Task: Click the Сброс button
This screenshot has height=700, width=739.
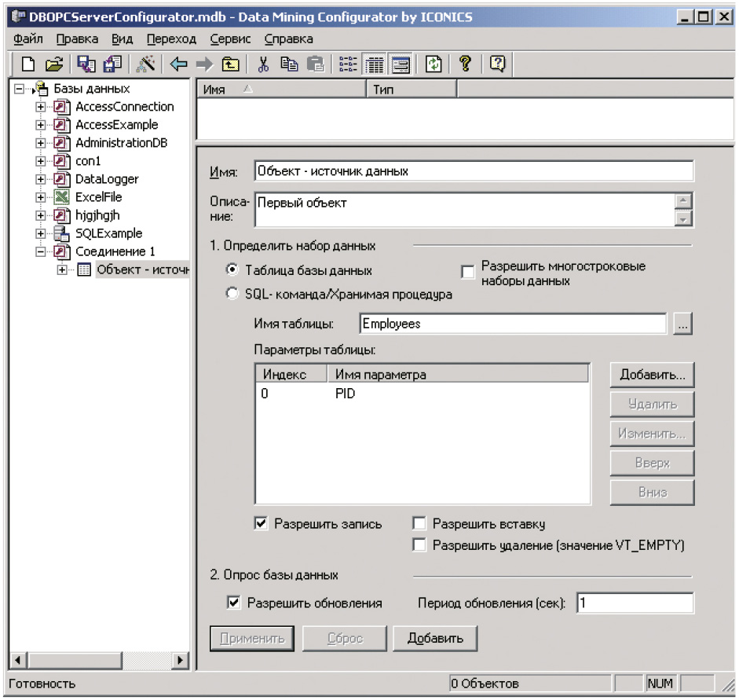Action: tap(345, 638)
